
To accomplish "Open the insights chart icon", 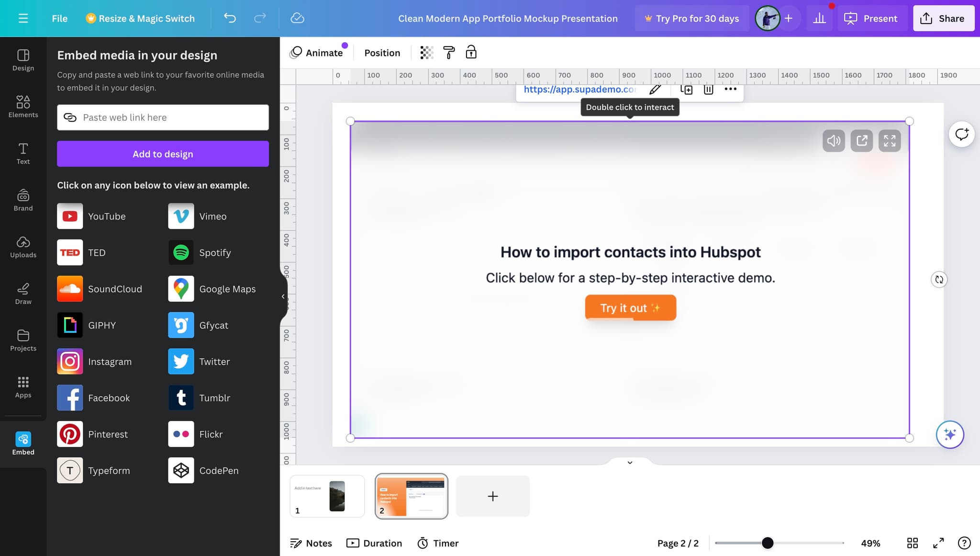I will click(819, 18).
